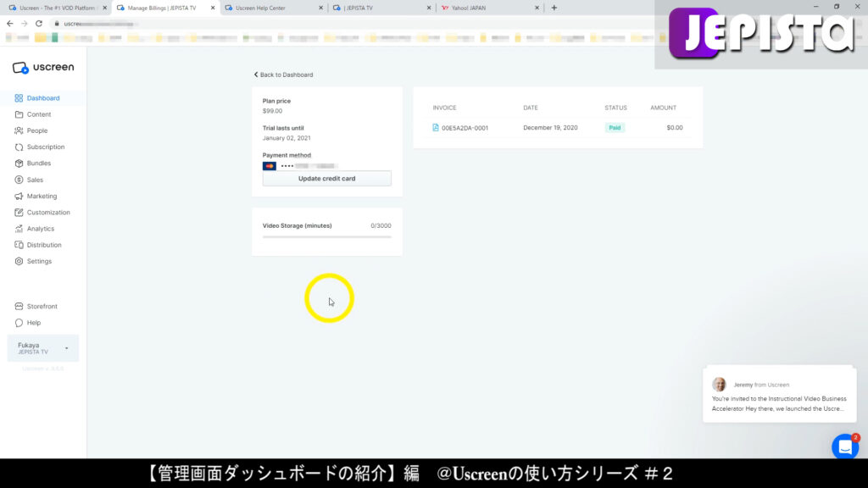Open invoice 00E5A2DA-0001 link

pyautogui.click(x=465, y=128)
